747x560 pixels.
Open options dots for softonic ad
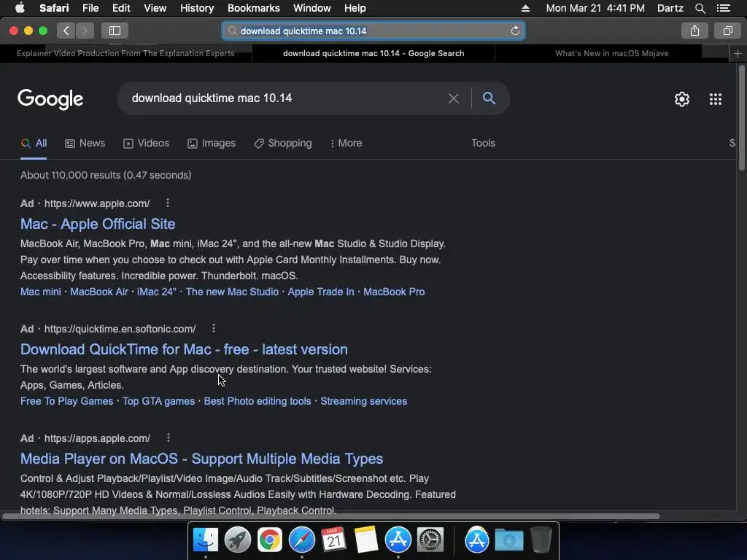(214, 328)
